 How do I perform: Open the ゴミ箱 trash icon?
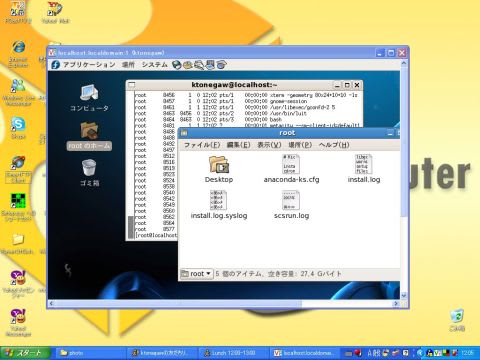click(x=89, y=173)
